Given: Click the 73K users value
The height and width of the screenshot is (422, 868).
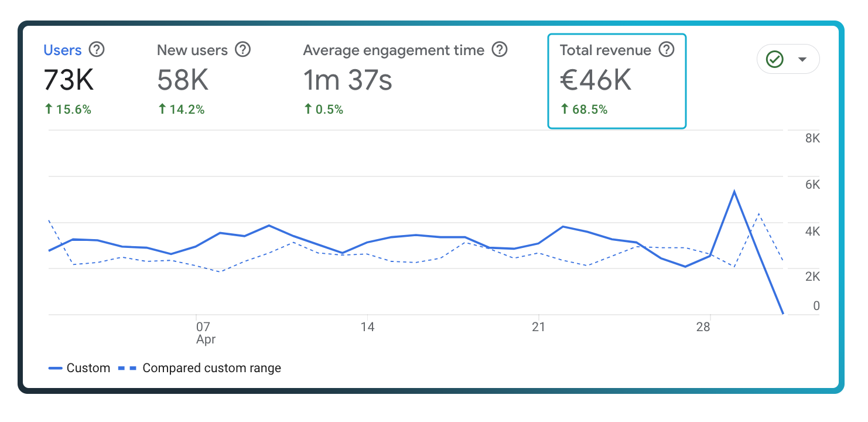Looking at the screenshot, I should (69, 80).
